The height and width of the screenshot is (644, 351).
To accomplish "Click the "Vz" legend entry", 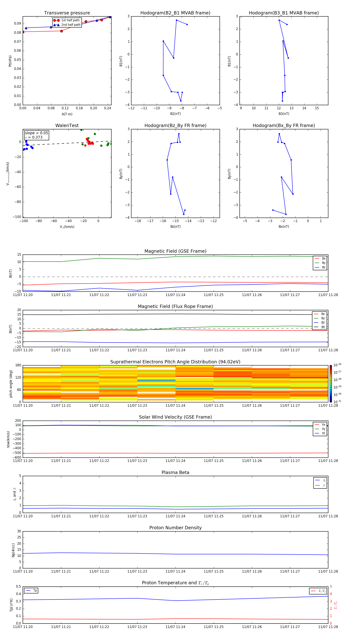I will pos(320,433).
